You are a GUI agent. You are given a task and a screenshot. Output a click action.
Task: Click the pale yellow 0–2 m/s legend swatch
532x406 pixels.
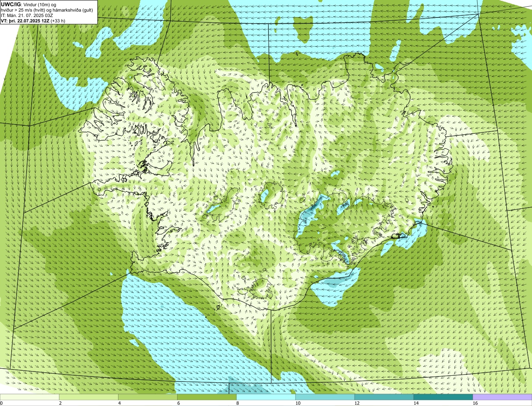coord(30,397)
